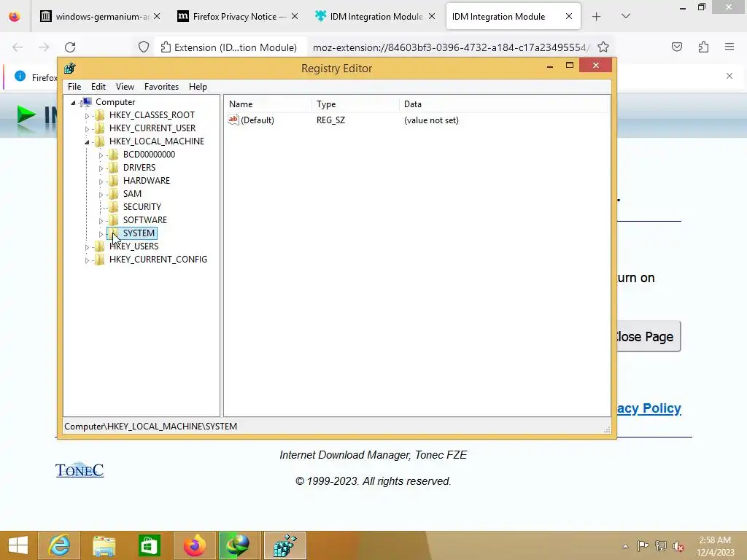This screenshot has width=747, height=560.
Task: Expand the HKEY_CLASSES_ROOT key
Action: coord(87,116)
